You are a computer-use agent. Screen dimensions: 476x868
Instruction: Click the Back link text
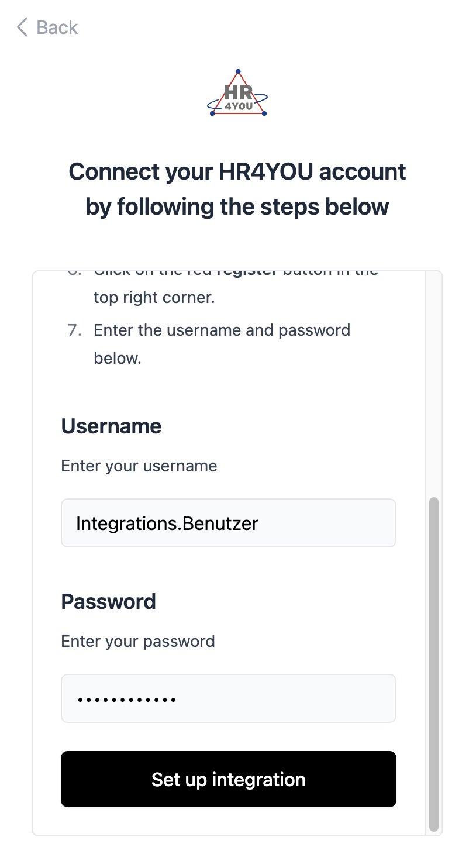[x=57, y=27]
